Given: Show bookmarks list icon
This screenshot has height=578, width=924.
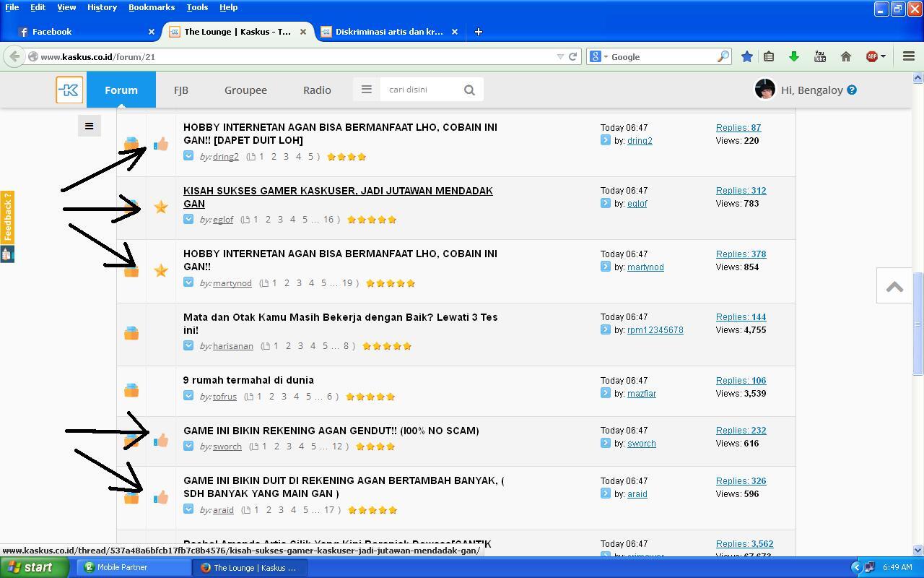Looking at the screenshot, I should [x=769, y=56].
